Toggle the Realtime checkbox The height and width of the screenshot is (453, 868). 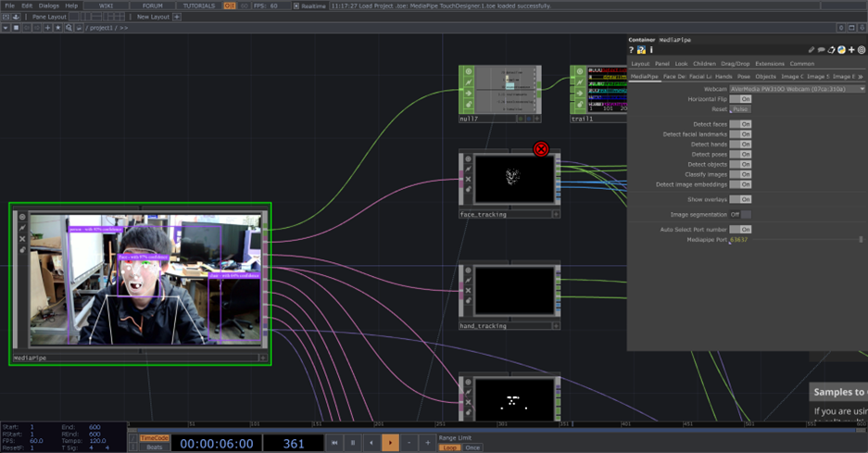tap(296, 6)
